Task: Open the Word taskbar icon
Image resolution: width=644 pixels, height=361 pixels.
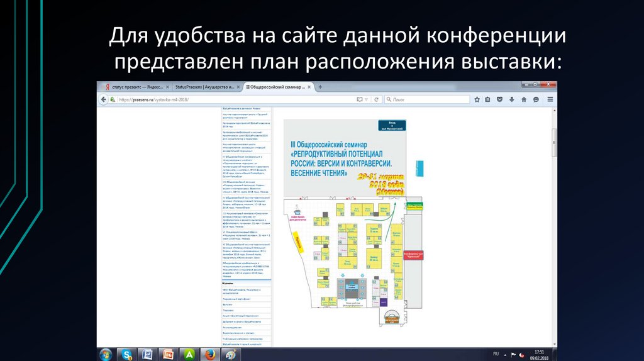Action: (147, 355)
